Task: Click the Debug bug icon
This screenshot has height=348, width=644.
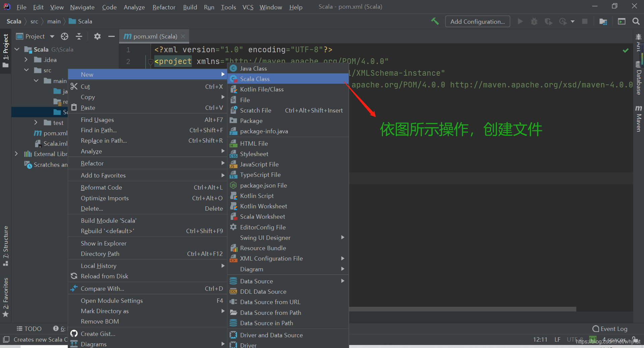Action: 534,21
